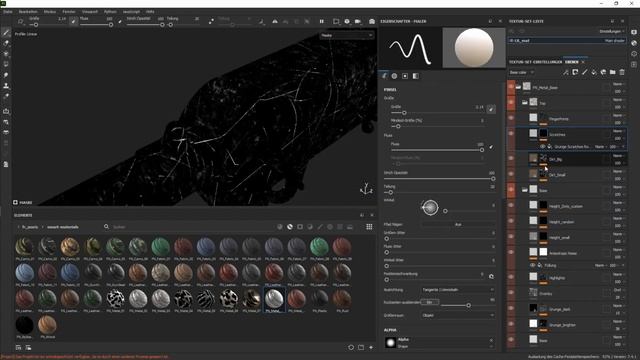
Task: Collapse the Base folder layer
Action: [525, 190]
